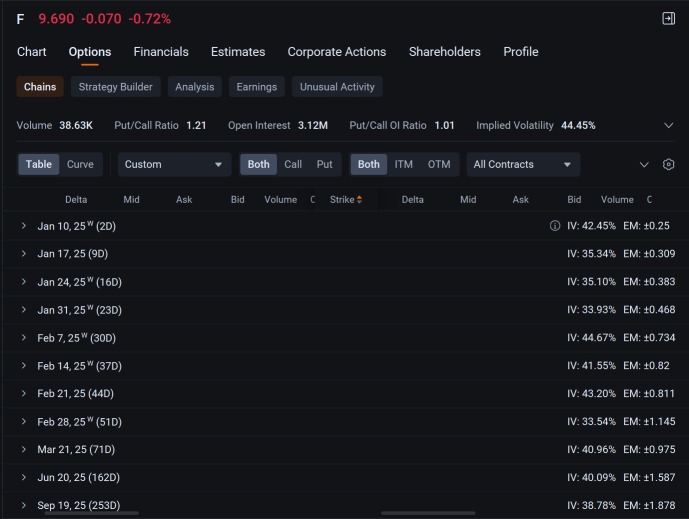The width and height of the screenshot is (689, 519).
Task: Click the EM: ±0.734 value for Feb 7
Action: click(x=649, y=338)
